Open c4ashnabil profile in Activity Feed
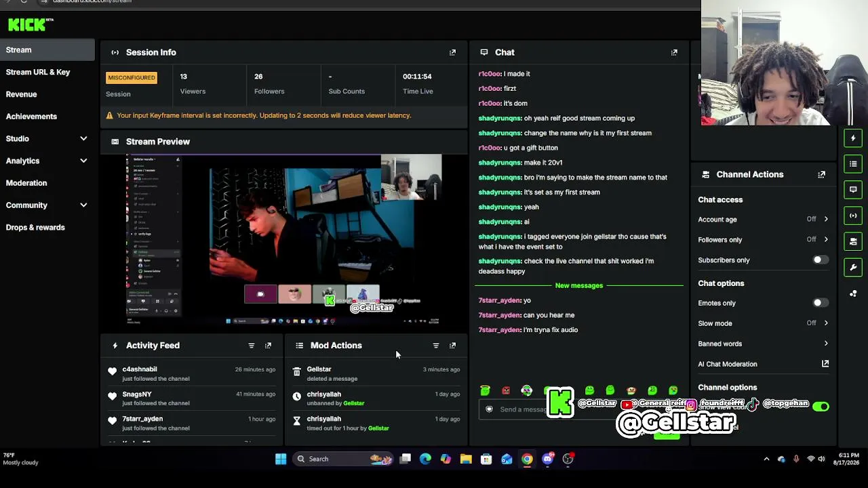 140,369
